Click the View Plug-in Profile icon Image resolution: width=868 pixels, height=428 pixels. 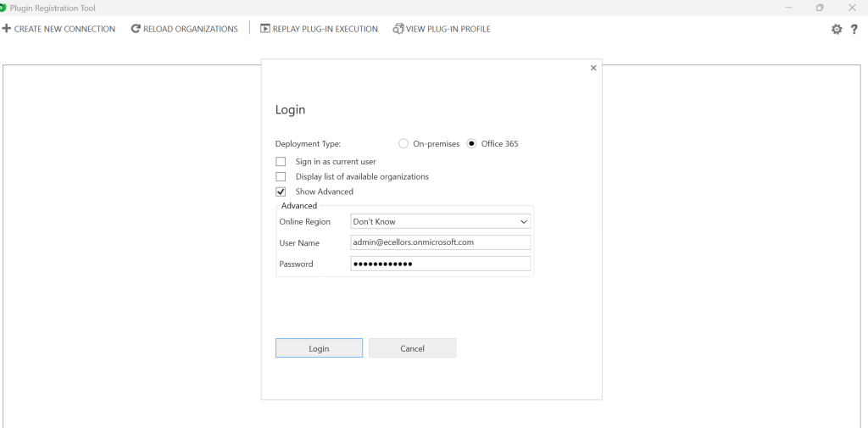pos(398,29)
